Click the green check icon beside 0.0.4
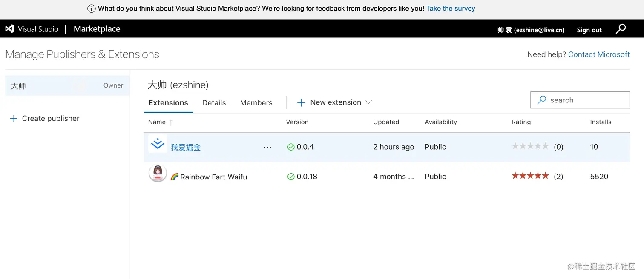This screenshot has height=279, width=644. coord(291,147)
